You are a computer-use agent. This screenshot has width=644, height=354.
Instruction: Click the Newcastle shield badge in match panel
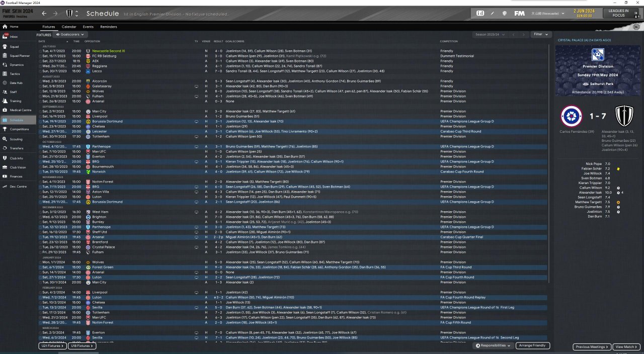pos(624,116)
